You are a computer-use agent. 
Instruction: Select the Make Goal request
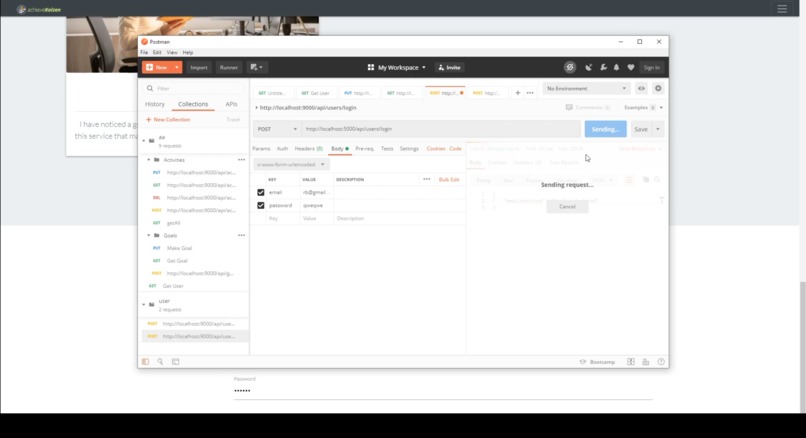[179, 248]
